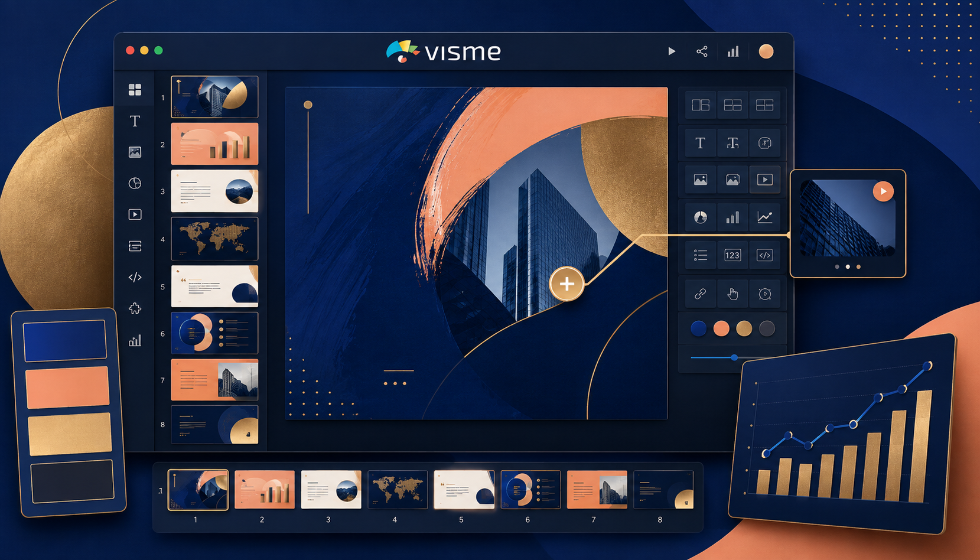Viewport: 980px width, 560px height.
Task: Select slide 3 in the slide panel
Action: click(214, 191)
